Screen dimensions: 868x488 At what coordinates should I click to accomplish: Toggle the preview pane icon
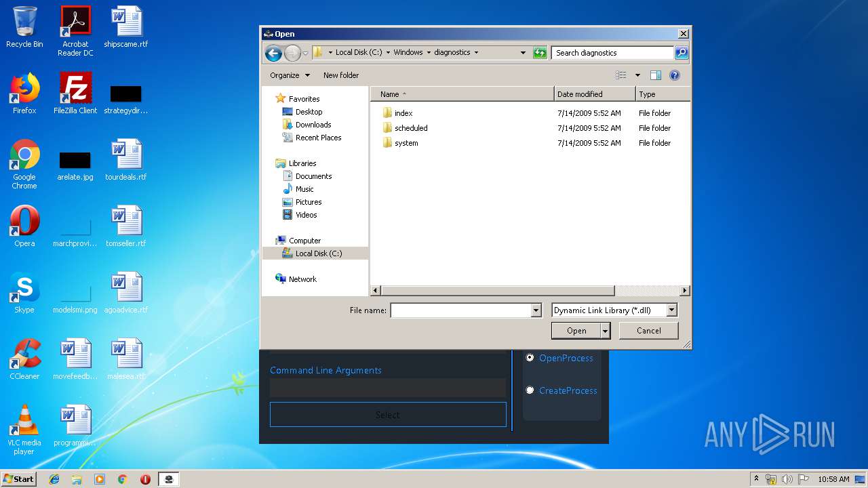pos(656,75)
